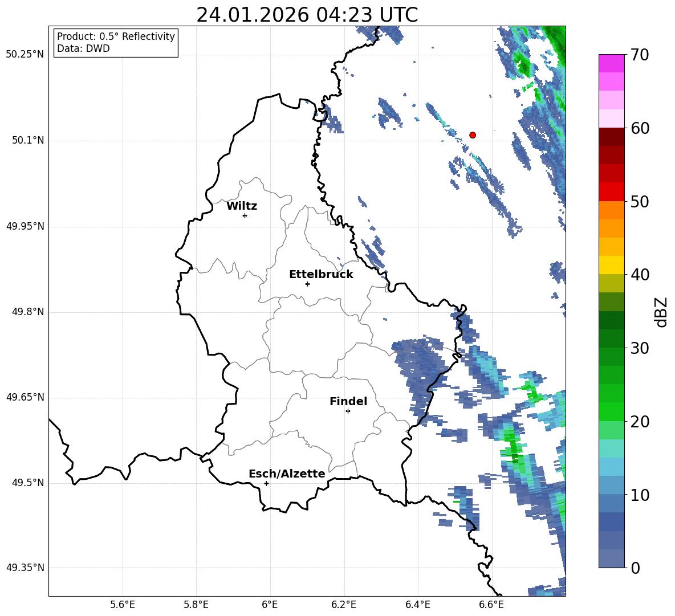This screenshot has width=675, height=616.
Task: Click the Data: DWD text
Action: click(83, 48)
